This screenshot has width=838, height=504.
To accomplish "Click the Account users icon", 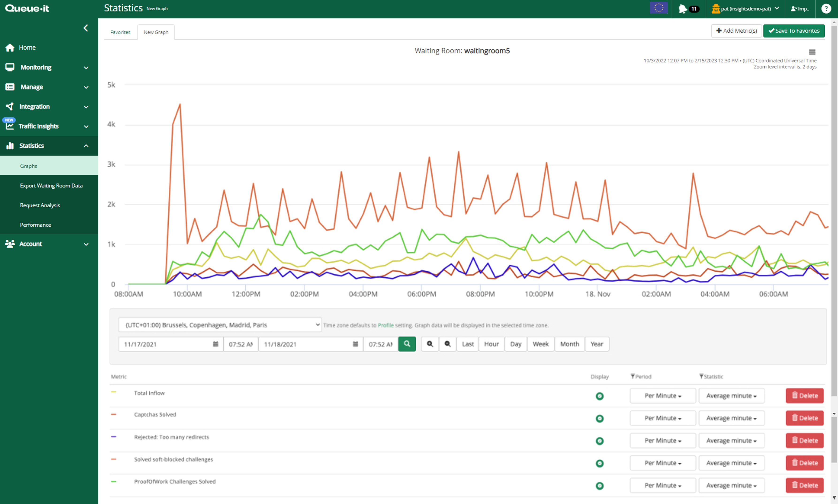I will click(x=10, y=244).
